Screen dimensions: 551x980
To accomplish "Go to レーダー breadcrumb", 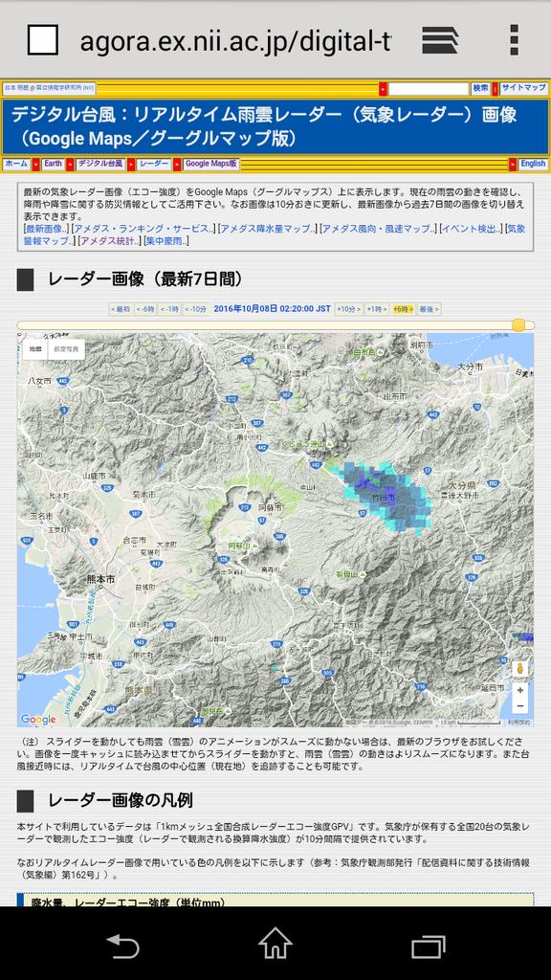I will point(154,164).
